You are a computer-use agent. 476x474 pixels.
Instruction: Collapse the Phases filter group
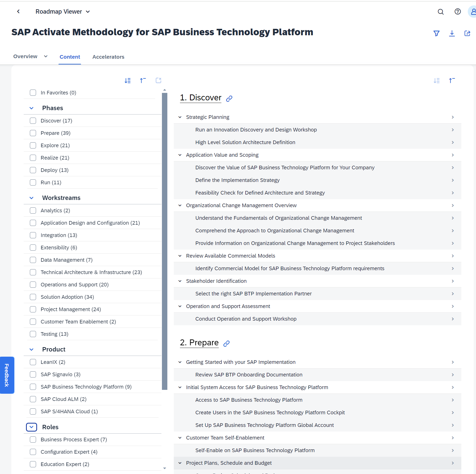(31, 108)
